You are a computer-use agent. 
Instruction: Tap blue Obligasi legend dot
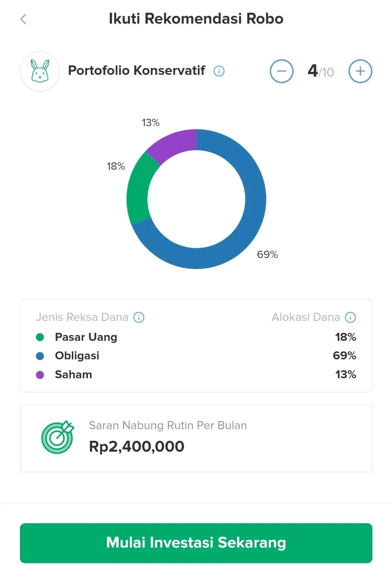pos(40,356)
